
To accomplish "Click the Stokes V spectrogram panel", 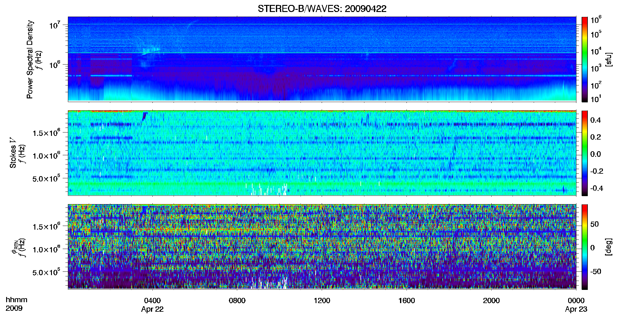I will [x=322, y=153].
